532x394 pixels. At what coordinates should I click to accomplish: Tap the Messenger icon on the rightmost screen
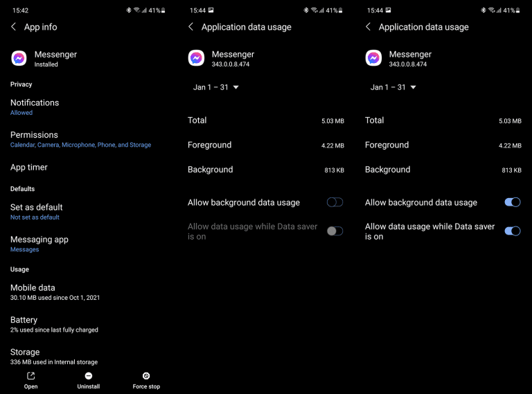tap(373, 58)
